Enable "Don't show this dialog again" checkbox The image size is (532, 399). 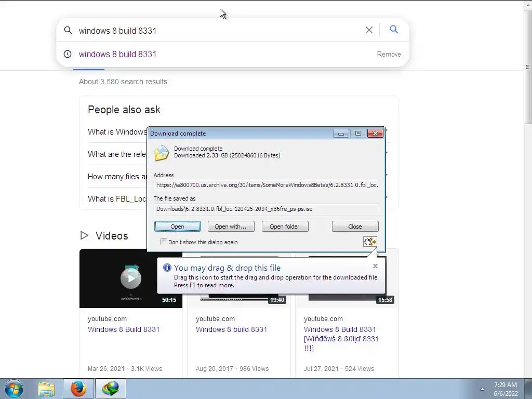point(164,242)
